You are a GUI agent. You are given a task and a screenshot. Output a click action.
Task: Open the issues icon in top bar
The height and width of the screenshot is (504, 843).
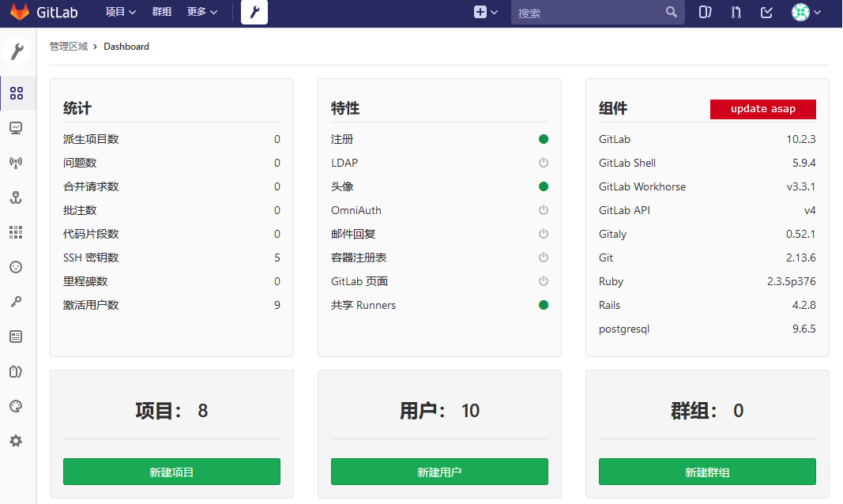tap(705, 12)
